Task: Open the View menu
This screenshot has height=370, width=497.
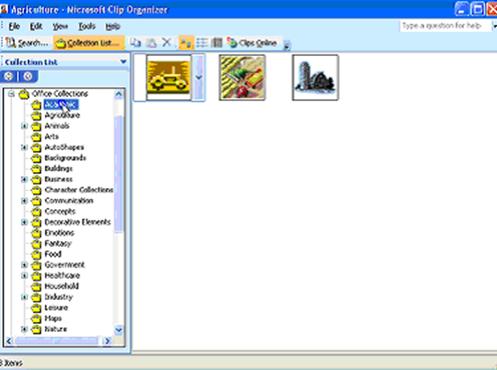Action: [x=60, y=26]
